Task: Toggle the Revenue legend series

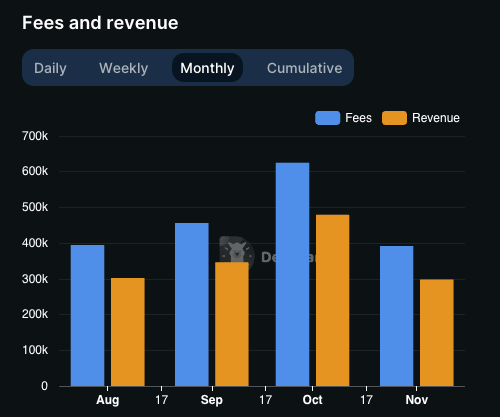Action: click(x=421, y=118)
